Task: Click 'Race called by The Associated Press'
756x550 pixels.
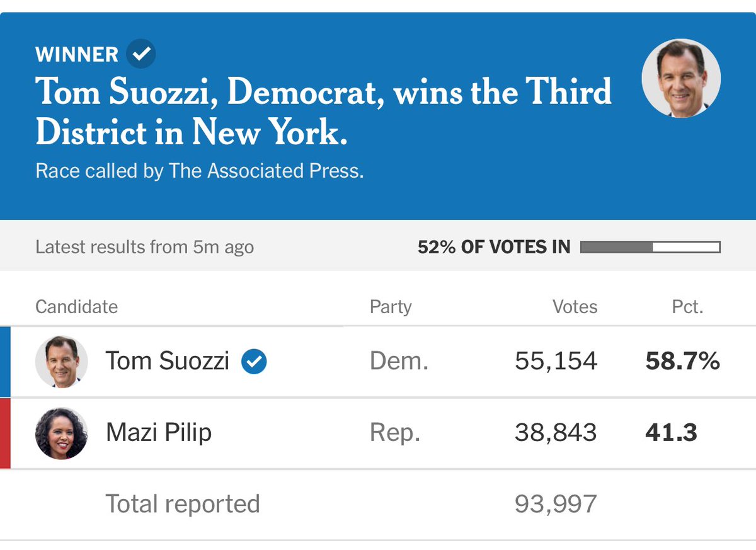Action: tap(200, 171)
